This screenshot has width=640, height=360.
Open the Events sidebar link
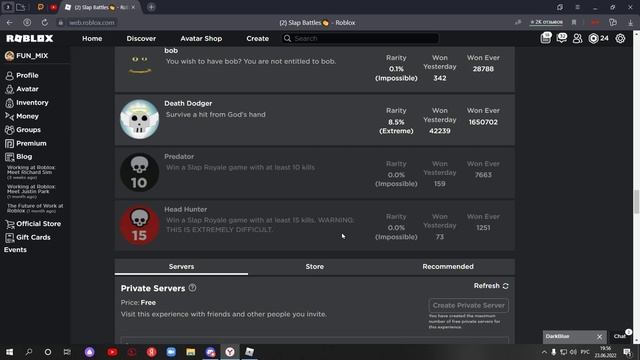[15, 250]
